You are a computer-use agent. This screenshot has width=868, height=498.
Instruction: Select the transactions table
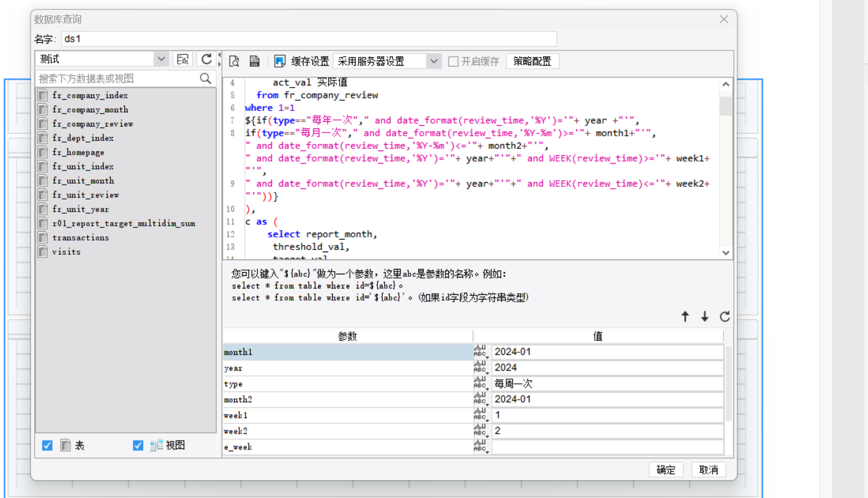pyautogui.click(x=81, y=237)
